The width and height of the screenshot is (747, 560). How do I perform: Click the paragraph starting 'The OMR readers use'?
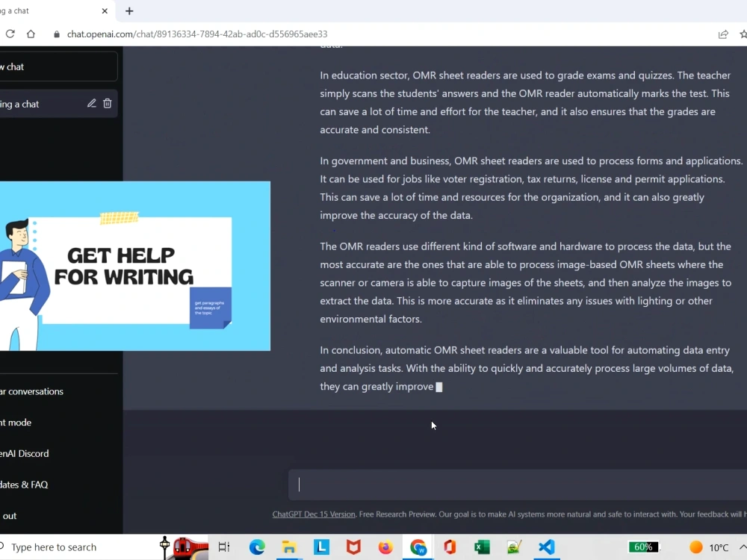(x=525, y=283)
